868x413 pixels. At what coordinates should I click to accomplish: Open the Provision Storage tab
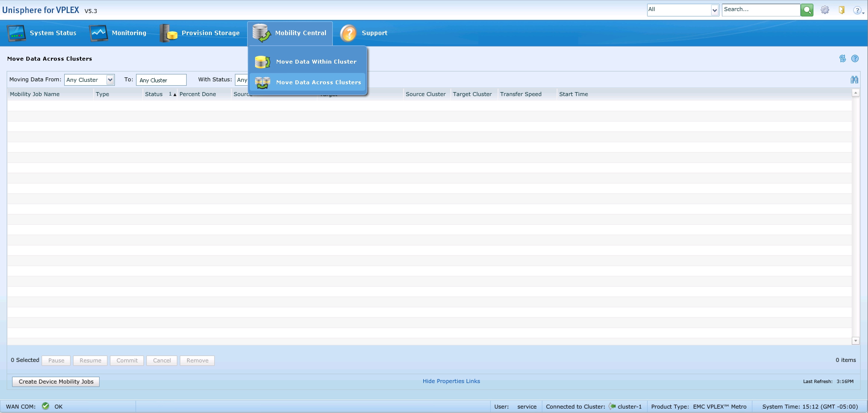[200, 33]
